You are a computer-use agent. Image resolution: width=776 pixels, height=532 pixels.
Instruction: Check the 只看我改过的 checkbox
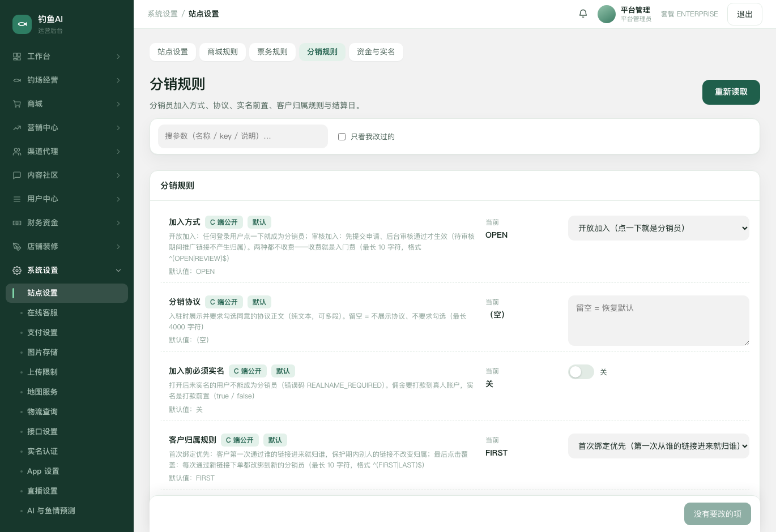[x=342, y=136]
